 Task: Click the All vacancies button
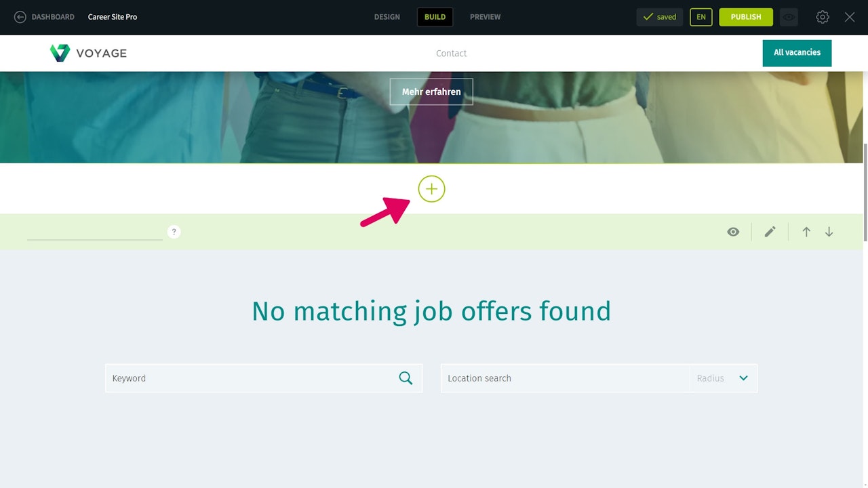797,53
